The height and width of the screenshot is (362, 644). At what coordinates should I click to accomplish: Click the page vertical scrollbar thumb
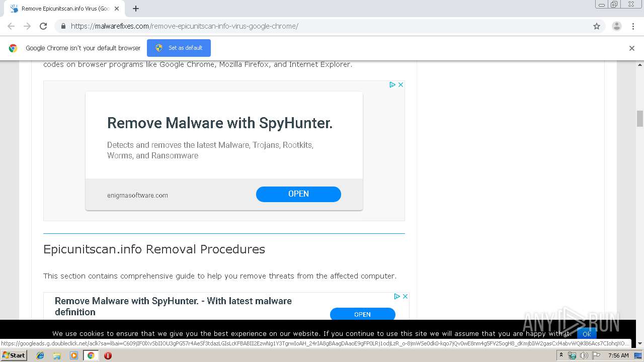coord(640,119)
